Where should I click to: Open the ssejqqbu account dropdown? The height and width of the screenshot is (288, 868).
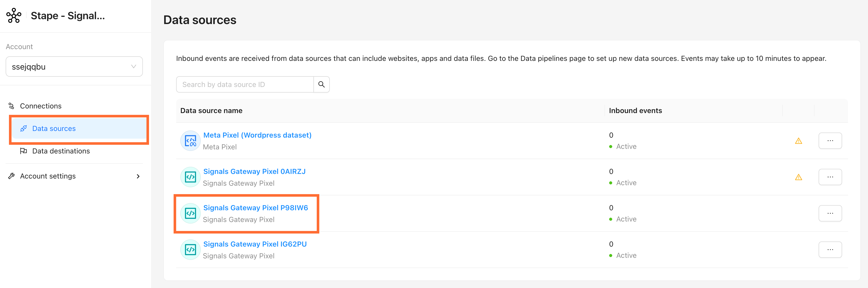[74, 67]
